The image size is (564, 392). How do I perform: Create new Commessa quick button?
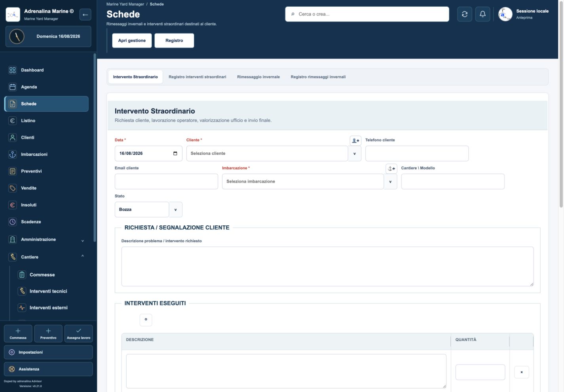tap(18, 333)
